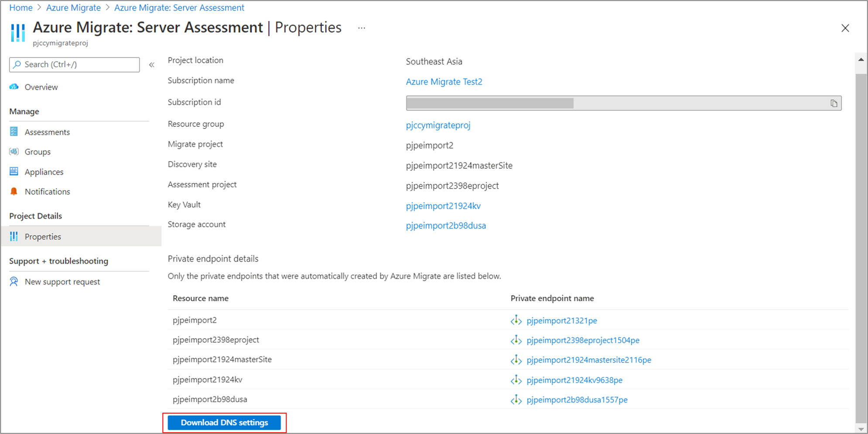868x434 pixels.
Task: Click the Groups icon in sidebar
Action: point(14,152)
